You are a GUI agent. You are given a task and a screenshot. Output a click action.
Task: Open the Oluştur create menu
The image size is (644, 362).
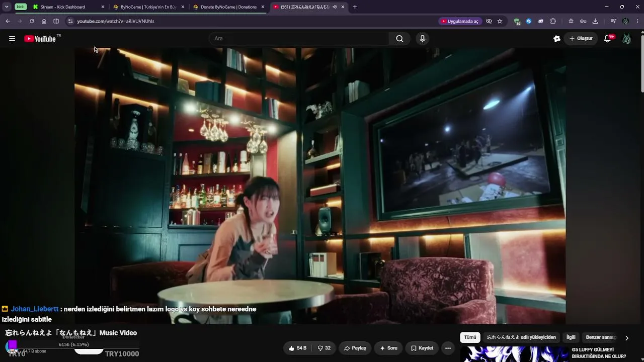click(x=581, y=39)
